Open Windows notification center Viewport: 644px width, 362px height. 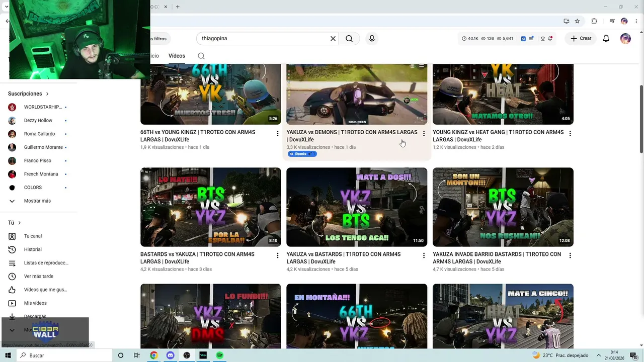coord(634,355)
